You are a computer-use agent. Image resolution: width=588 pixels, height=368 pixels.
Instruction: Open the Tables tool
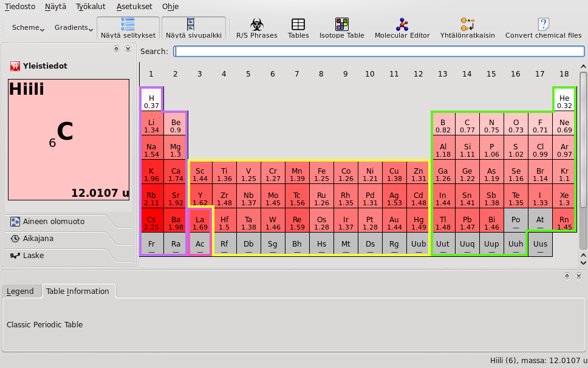pyautogui.click(x=298, y=27)
